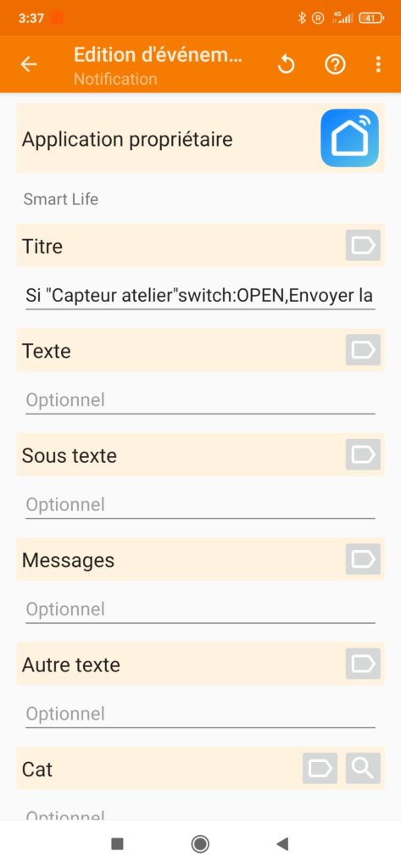Click the tag icon next to Messages
401x868 pixels.
click(363, 559)
